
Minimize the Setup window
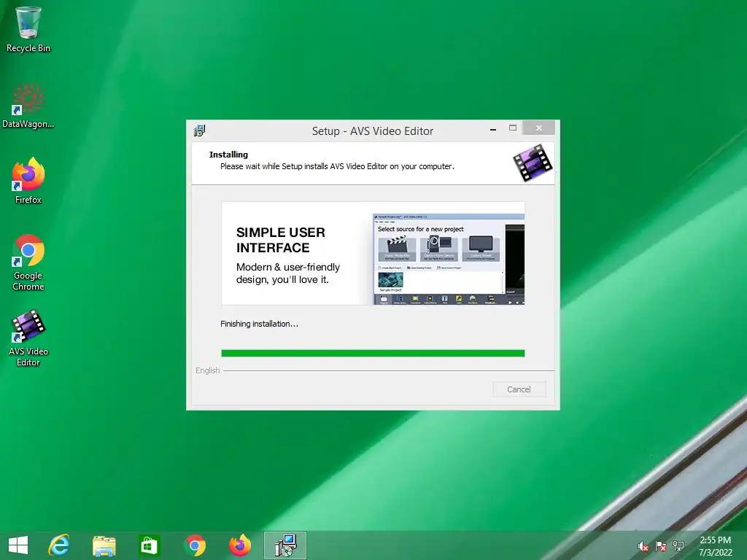click(493, 128)
